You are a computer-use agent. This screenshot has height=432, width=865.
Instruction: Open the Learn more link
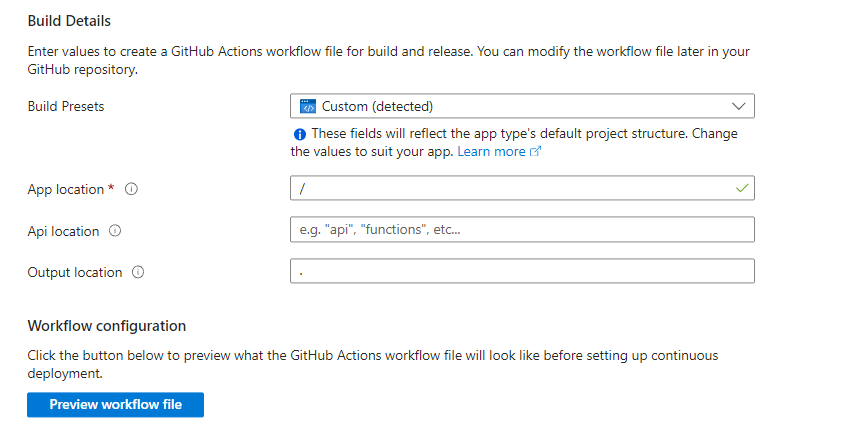[491, 152]
